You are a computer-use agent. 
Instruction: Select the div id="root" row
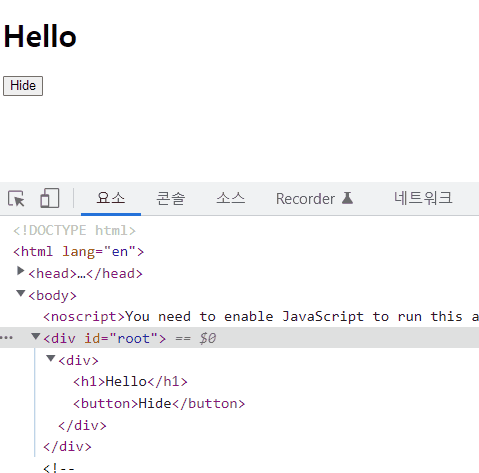[x=239, y=338]
